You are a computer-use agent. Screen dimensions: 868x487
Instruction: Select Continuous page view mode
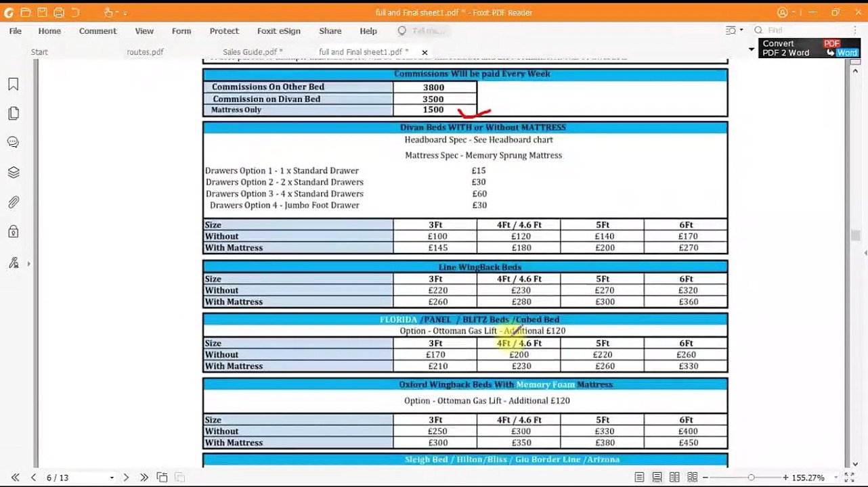tap(657, 478)
